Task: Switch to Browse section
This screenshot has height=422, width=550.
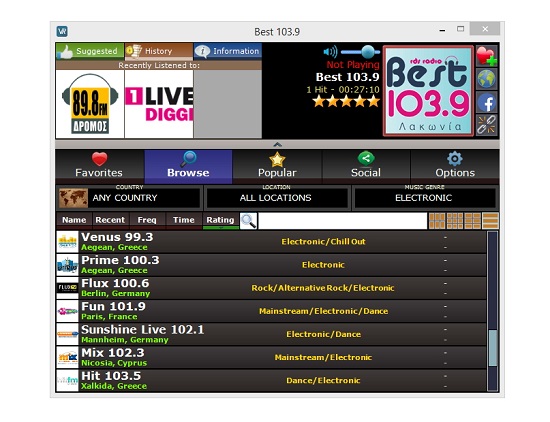Action: click(x=188, y=166)
